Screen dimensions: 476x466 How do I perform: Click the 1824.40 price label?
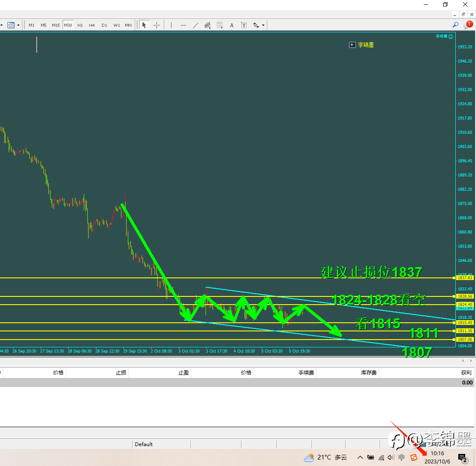click(465, 304)
